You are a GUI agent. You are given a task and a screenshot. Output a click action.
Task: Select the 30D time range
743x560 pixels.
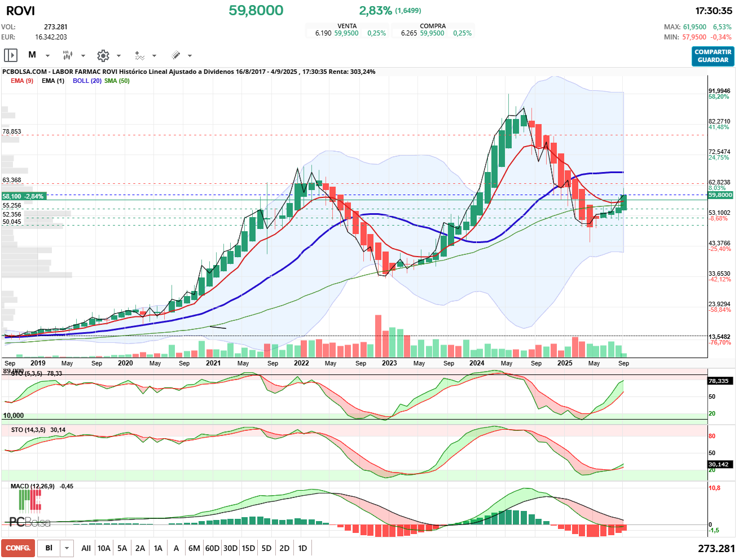click(x=230, y=548)
